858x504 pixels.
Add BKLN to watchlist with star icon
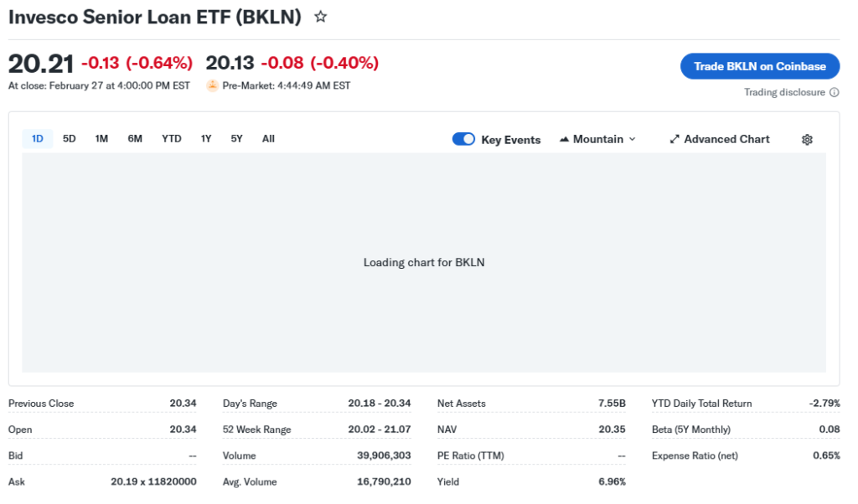[x=320, y=17]
